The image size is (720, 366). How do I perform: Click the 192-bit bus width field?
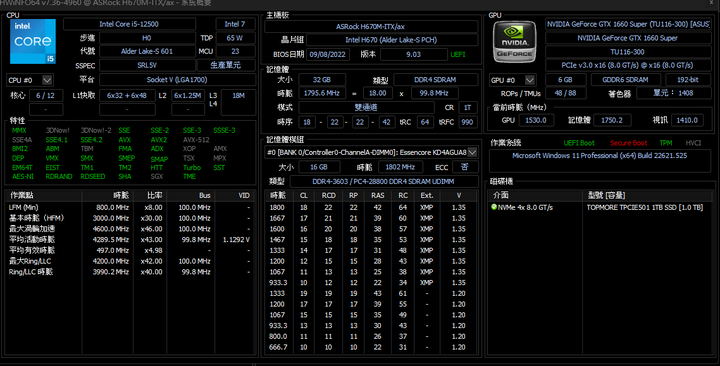click(687, 79)
